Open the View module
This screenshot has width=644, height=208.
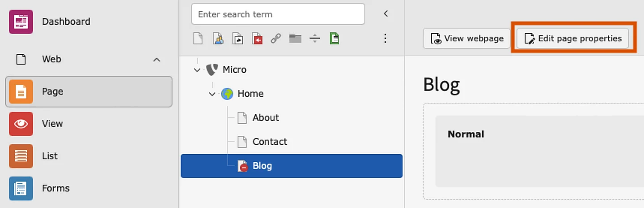coord(52,124)
